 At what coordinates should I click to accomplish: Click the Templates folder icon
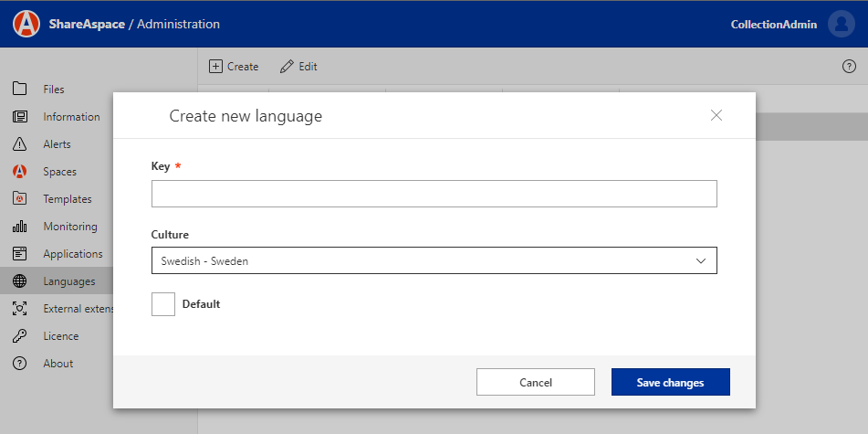point(19,198)
